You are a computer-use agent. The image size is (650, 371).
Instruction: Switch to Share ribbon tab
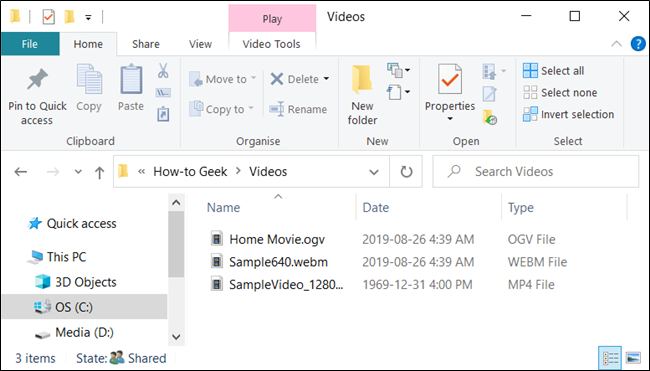pyautogui.click(x=146, y=44)
